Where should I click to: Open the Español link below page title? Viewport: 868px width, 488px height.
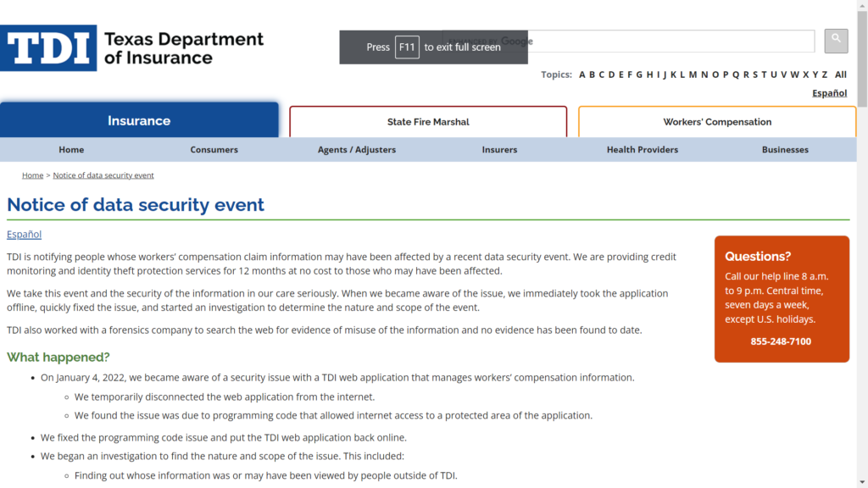click(x=24, y=234)
